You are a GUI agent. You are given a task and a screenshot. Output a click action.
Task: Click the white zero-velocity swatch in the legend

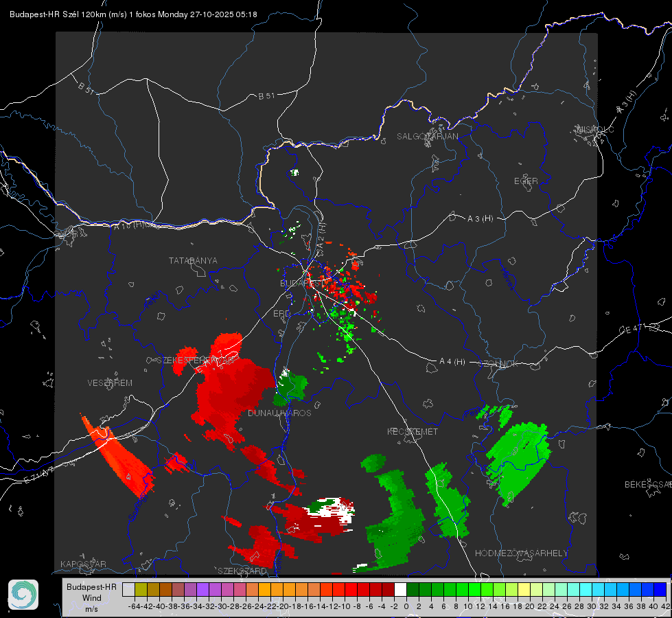[400, 590]
